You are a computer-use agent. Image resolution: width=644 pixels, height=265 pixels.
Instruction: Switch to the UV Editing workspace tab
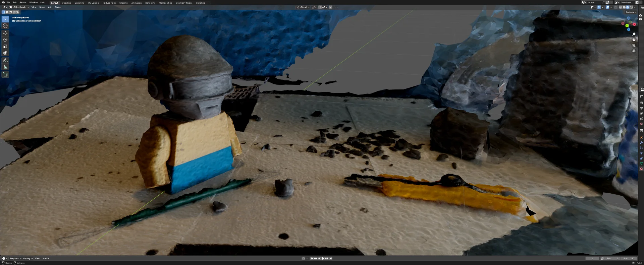coord(93,3)
